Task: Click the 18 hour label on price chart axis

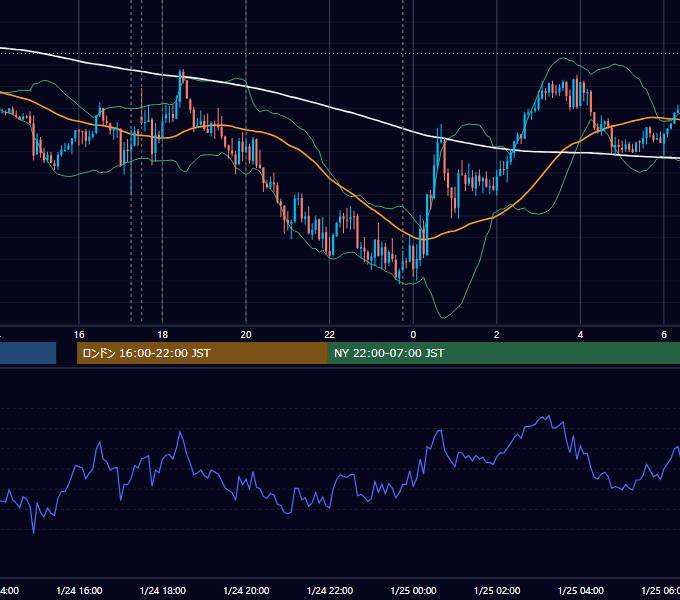Action: pos(163,335)
